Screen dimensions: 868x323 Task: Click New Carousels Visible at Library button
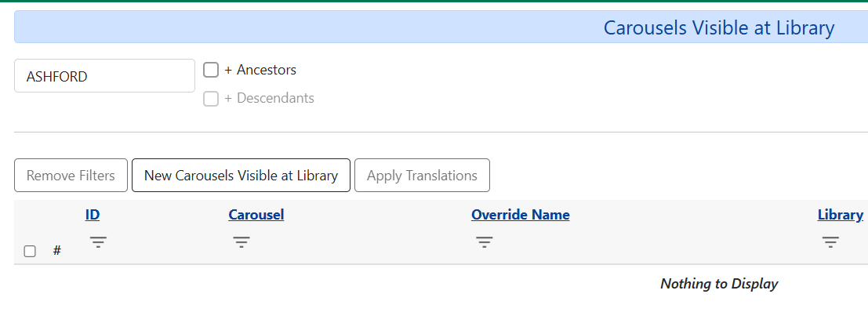point(241,176)
